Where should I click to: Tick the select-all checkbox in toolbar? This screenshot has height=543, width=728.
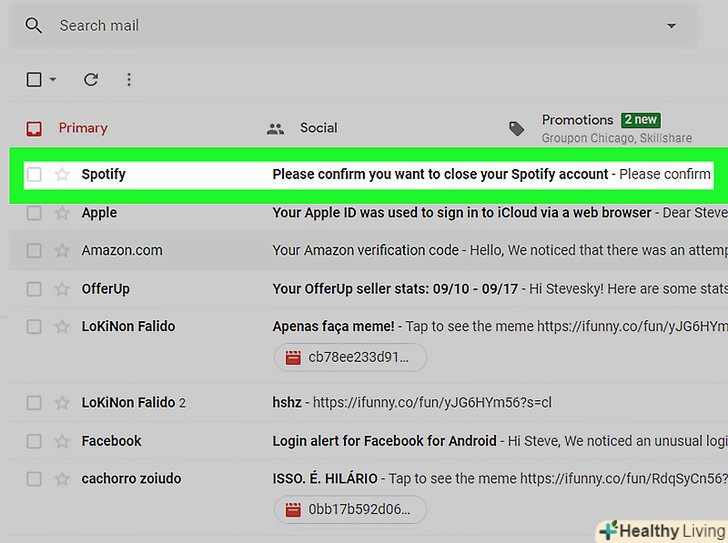point(34,79)
